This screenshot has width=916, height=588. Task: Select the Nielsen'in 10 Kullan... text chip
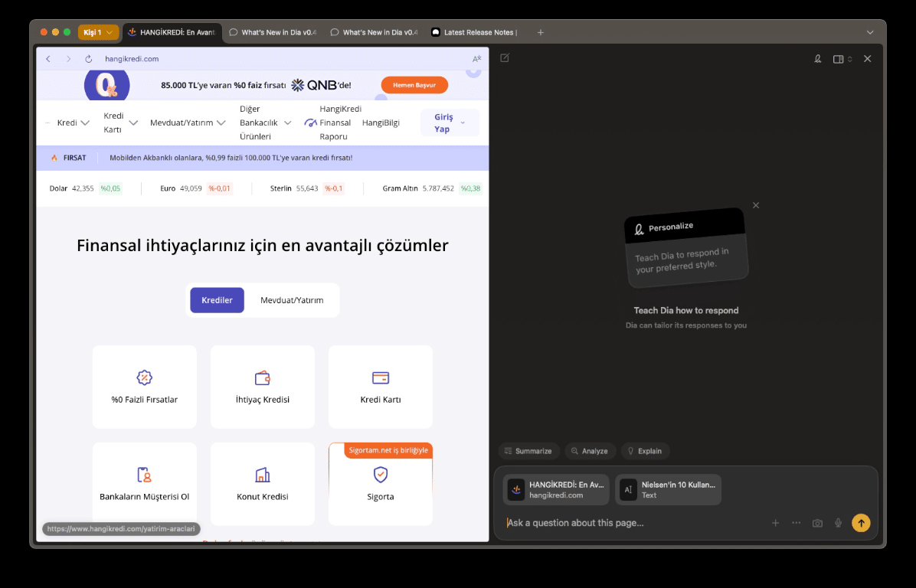[669, 489]
